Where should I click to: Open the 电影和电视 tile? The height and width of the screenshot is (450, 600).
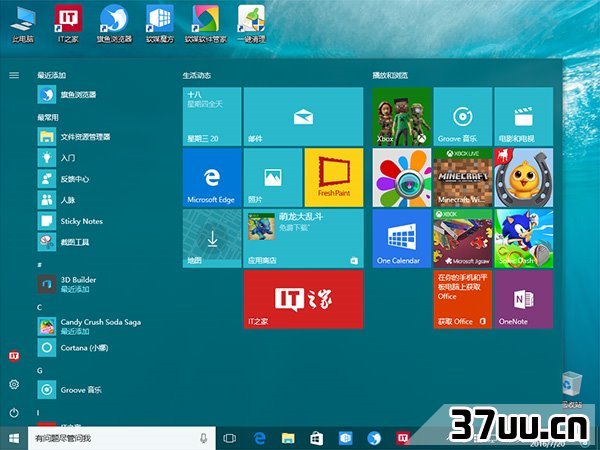pyautogui.click(x=523, y=116)
